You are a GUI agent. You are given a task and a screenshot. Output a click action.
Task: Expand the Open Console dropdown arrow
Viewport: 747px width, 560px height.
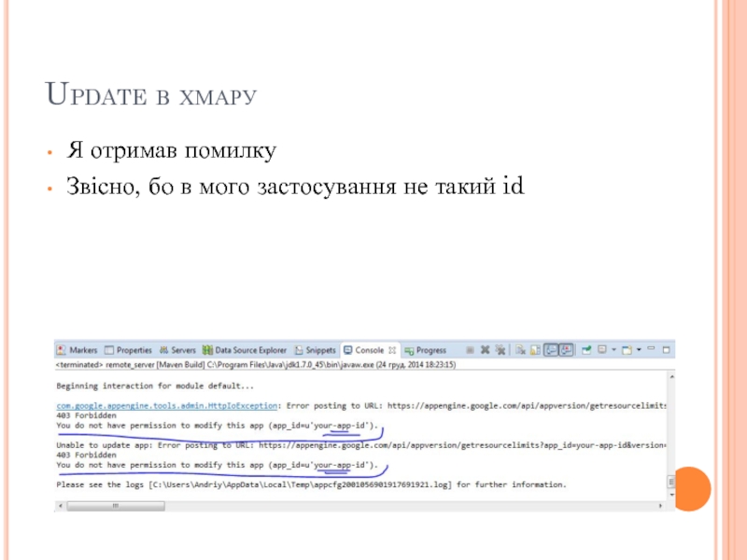tap(638, 350)
